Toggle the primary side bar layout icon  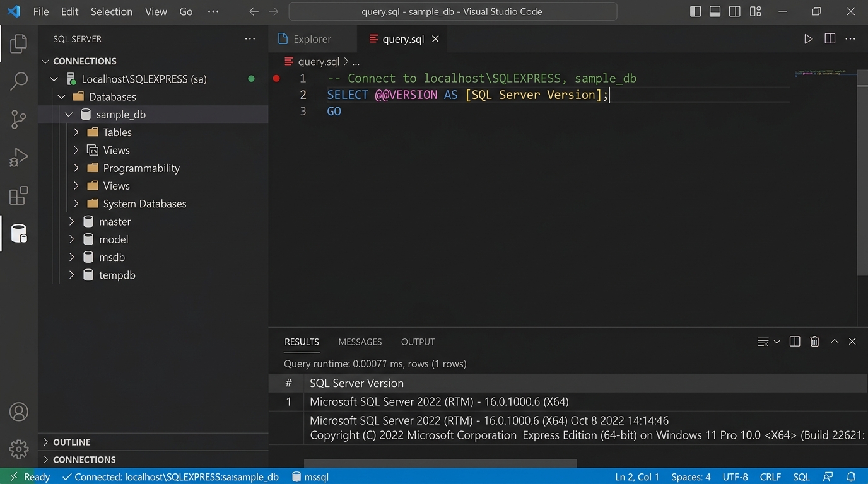[695, 11]
